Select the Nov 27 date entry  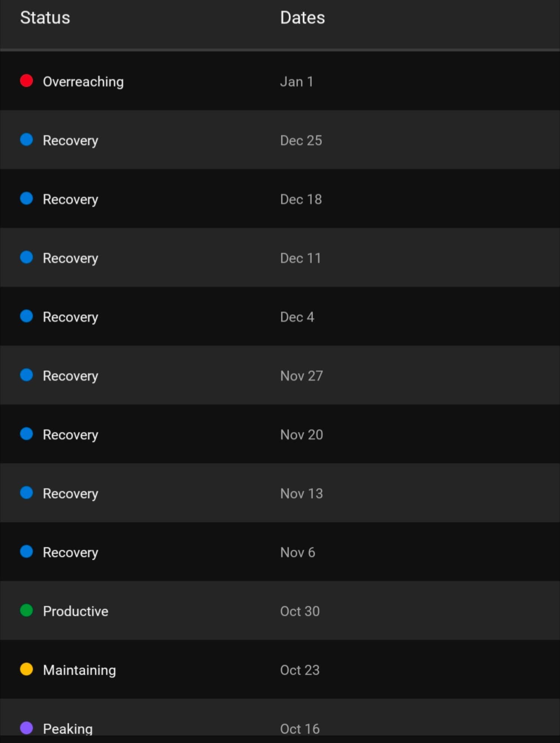pyautogui.click(x=301, y=376)
